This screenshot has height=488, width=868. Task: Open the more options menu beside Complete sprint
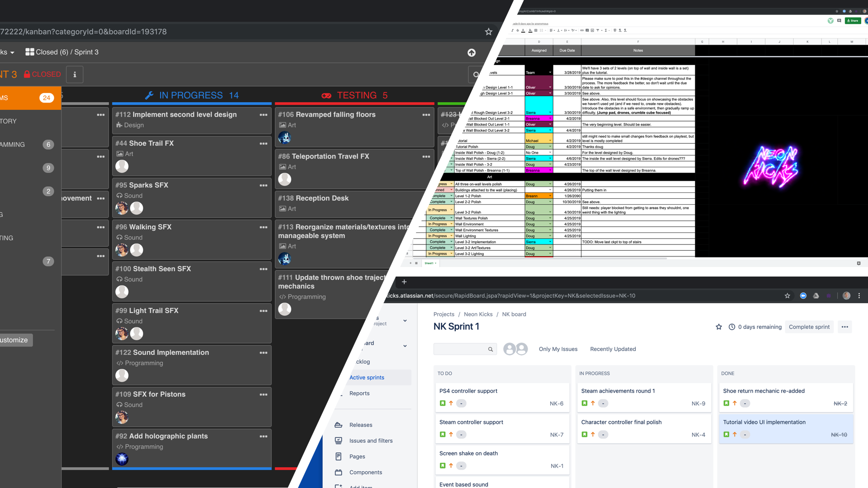844,327
